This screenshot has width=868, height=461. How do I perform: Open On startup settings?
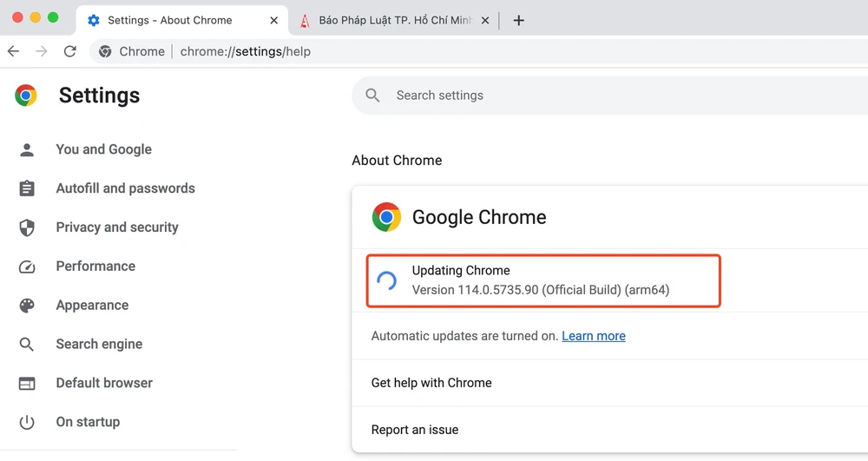(x=88, y=422)
